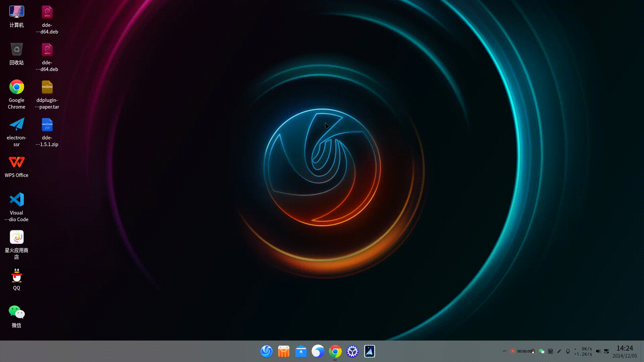Show the desktop using the dock's right edge
Image resolution: width=644 pixels, height=362 pixels.
point(642,351)
